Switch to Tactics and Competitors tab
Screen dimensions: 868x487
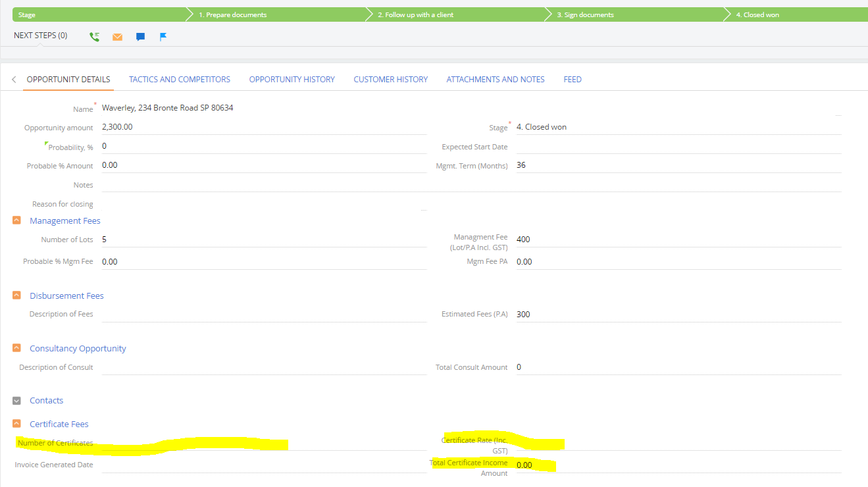click(x=179, y=80)
